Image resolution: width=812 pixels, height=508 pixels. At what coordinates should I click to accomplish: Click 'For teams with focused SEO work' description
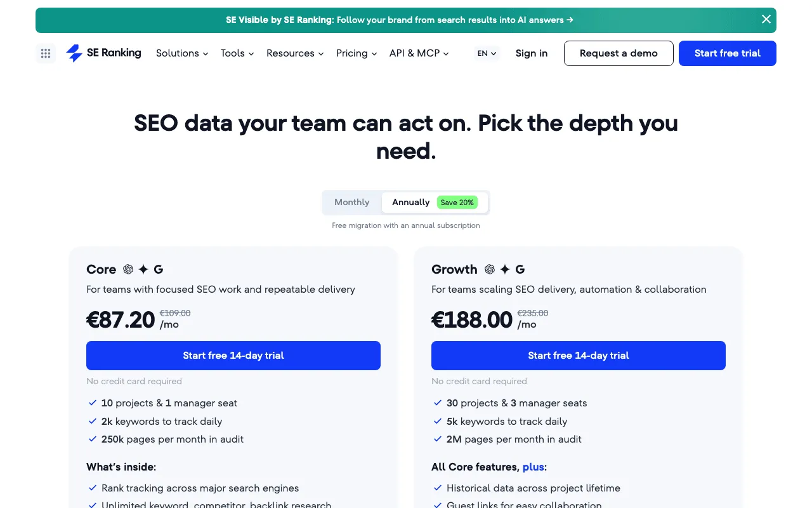pos(221,289)
